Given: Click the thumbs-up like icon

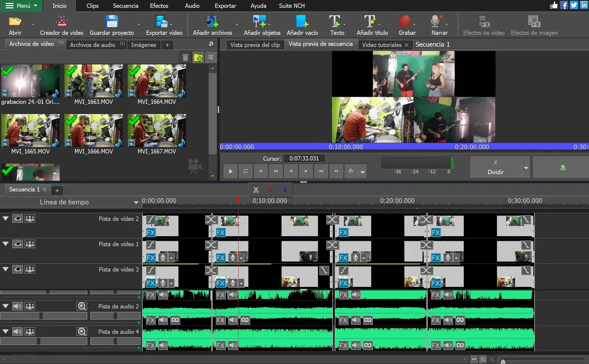Looking at the screenshot, I should [554, 6].
